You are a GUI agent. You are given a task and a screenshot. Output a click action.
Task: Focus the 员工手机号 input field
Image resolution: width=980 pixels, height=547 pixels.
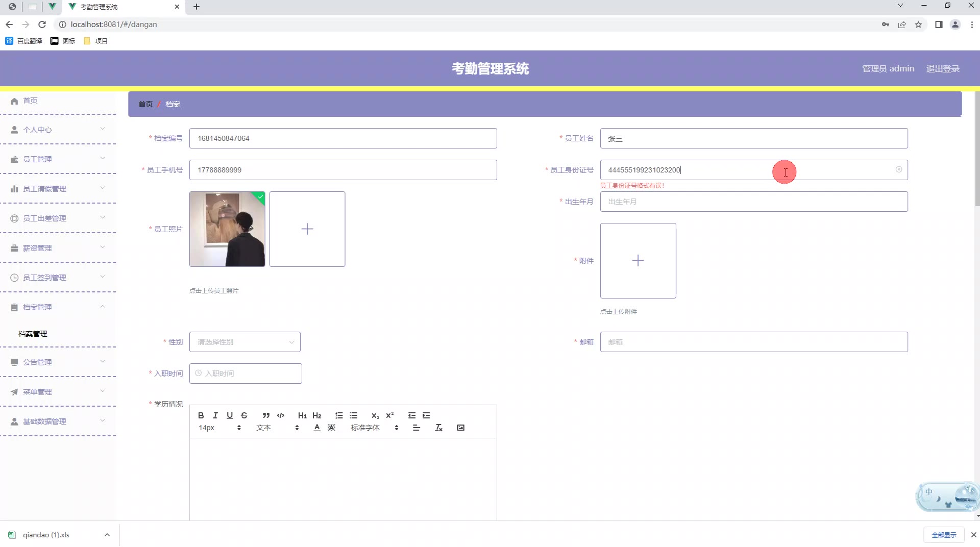tap(343, 170)
